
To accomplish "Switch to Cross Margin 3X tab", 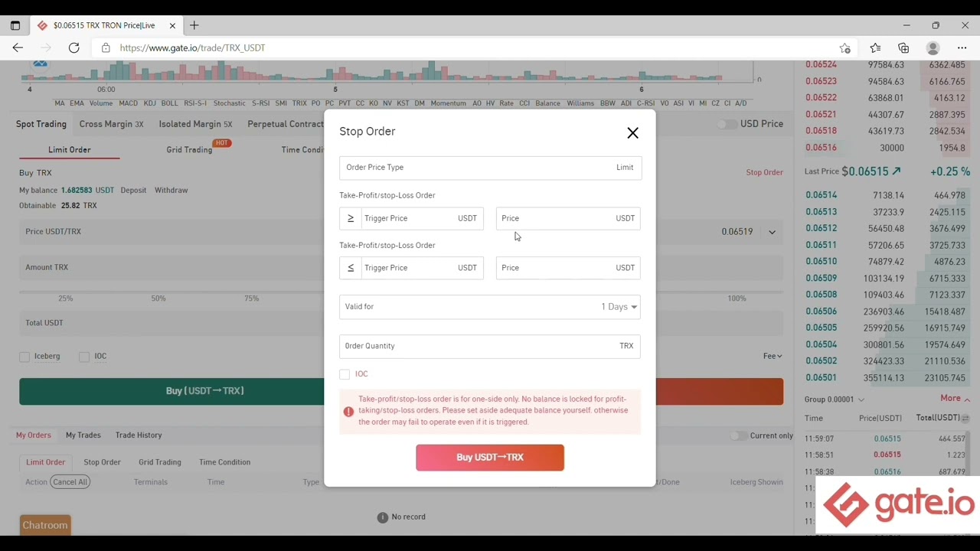I will pos(111,124).
